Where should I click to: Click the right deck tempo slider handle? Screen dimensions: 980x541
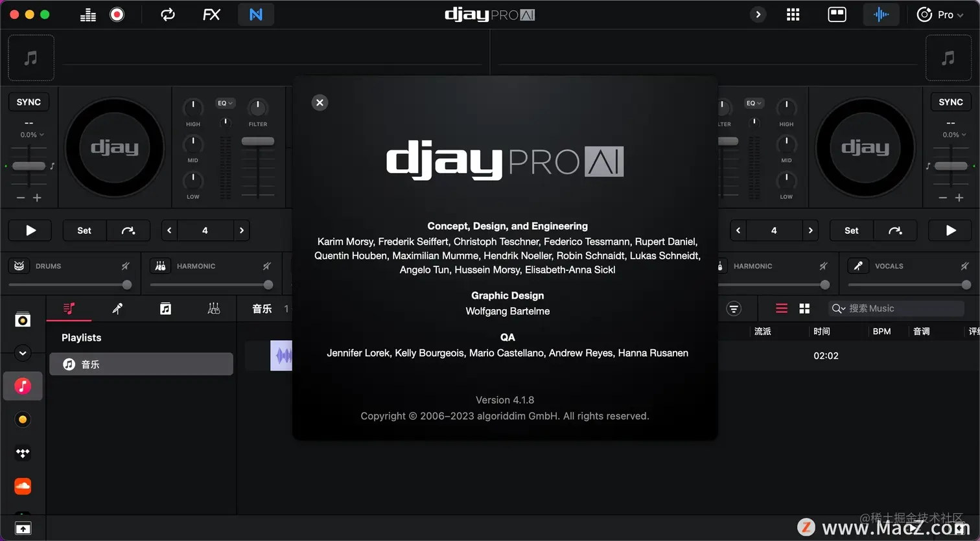(x=951, y=166)
